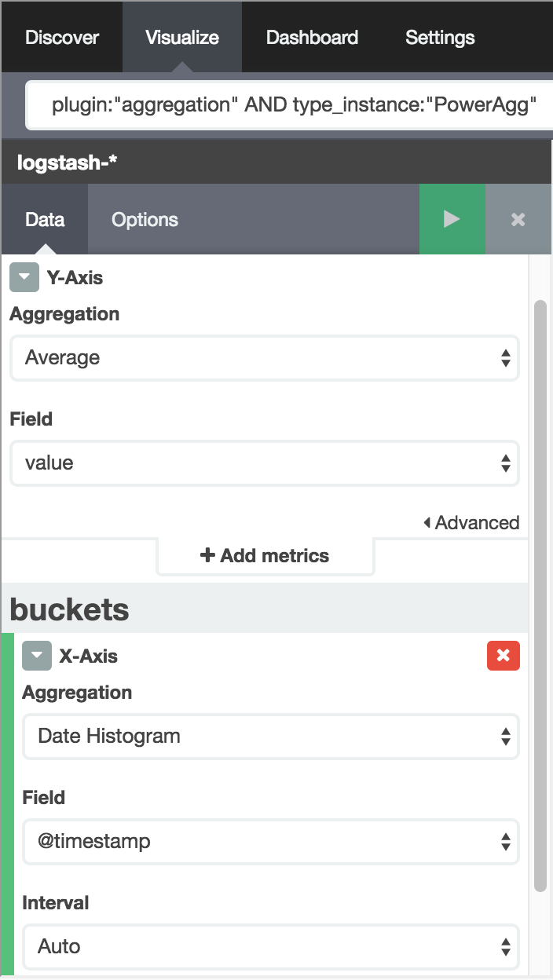
Task: Switch to Options tab
Action: (145, 220)
